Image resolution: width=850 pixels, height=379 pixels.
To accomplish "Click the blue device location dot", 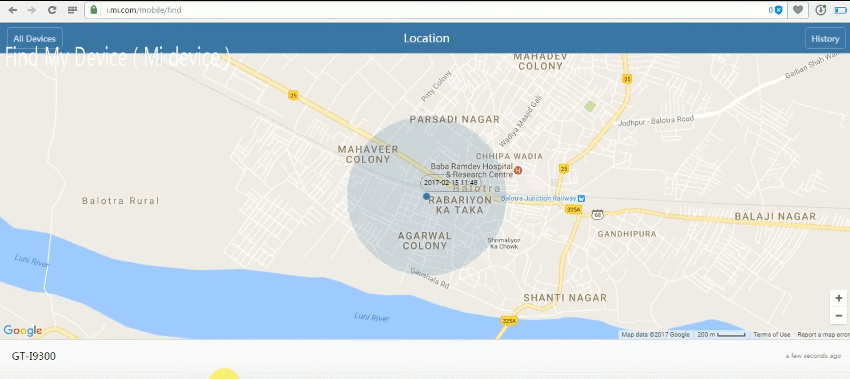I will [426, 196].
